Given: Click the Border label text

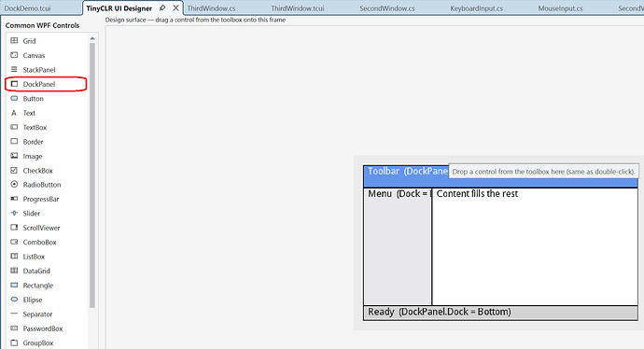Looking at the screenshot, I should click(33, 142).
